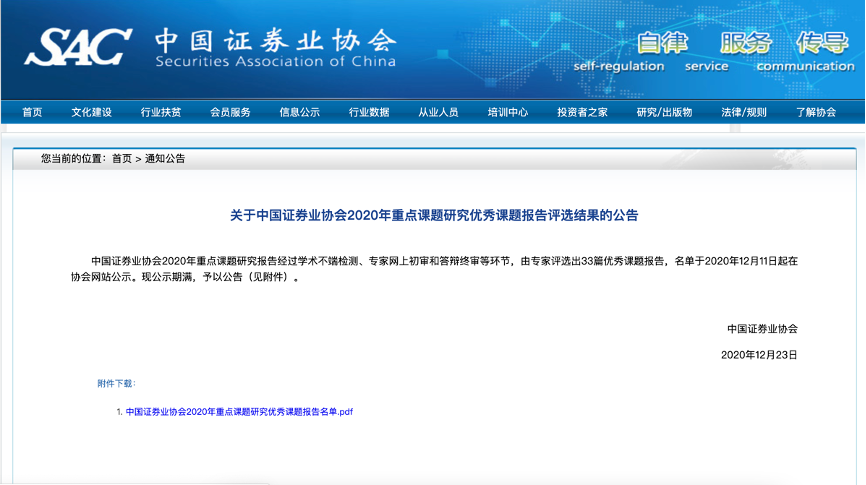The image size is (866, 485).
Task: Go to 投资者之家 section
Action: 582,112
